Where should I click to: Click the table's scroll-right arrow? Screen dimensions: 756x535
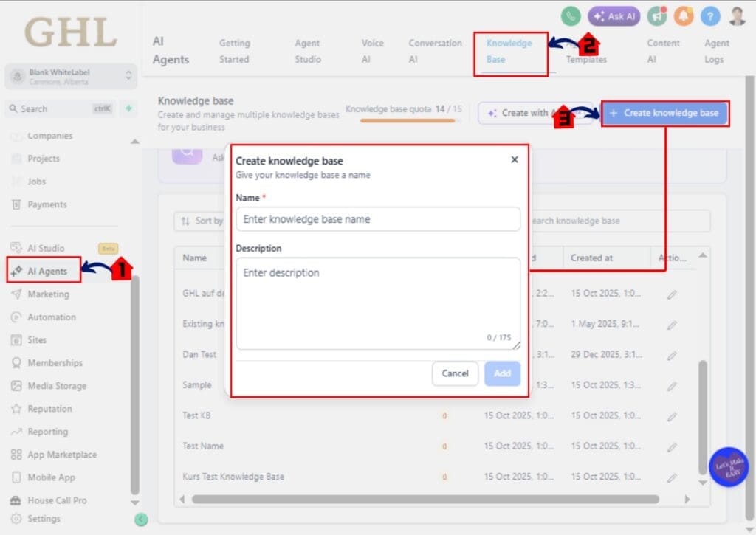(x=687, y=500)
